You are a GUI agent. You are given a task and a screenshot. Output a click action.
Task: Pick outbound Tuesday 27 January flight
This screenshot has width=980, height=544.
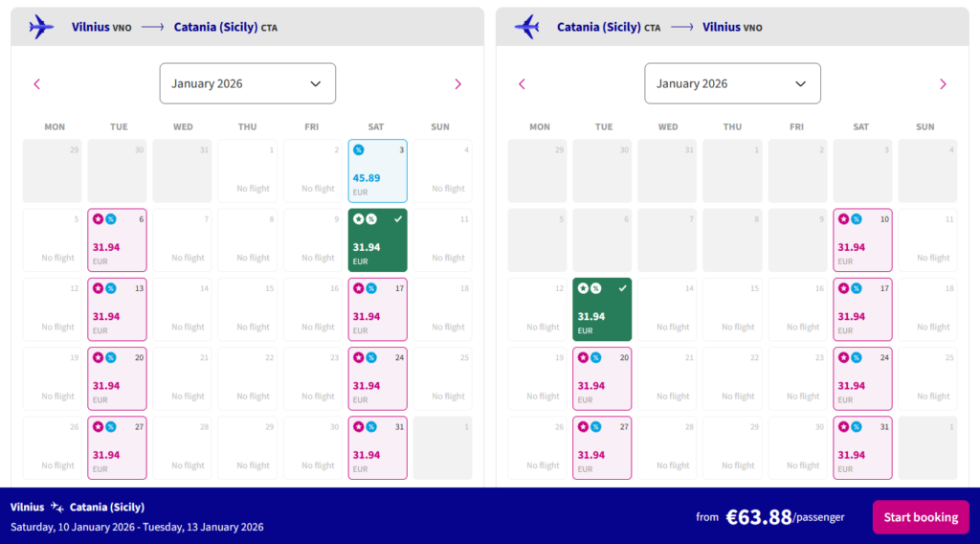(117, 448)
